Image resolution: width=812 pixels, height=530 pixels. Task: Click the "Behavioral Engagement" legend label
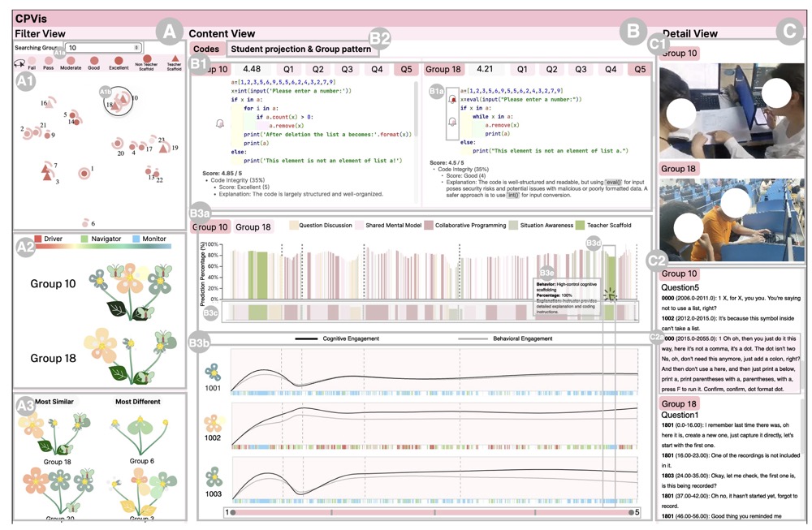522,338
